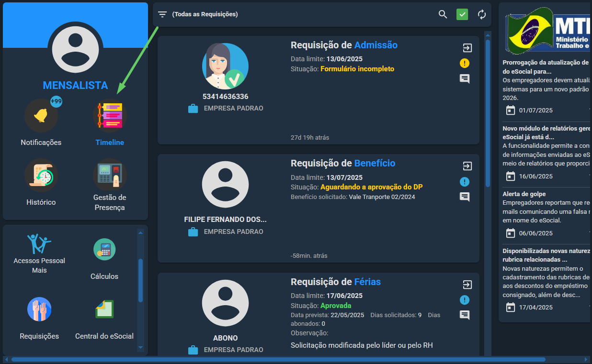The height and width of the screenshot is (364, 592).
Task: Open the Requisições hands icon
Action: (x=39, y=309)
